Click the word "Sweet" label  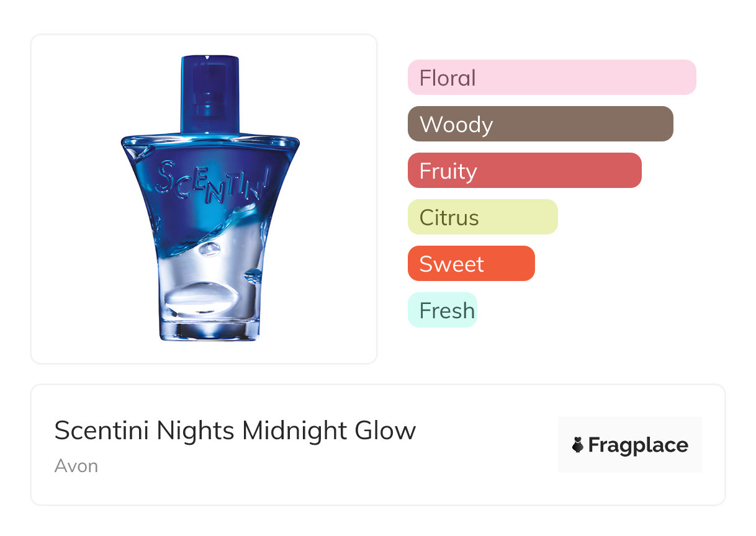pos(451,264)
